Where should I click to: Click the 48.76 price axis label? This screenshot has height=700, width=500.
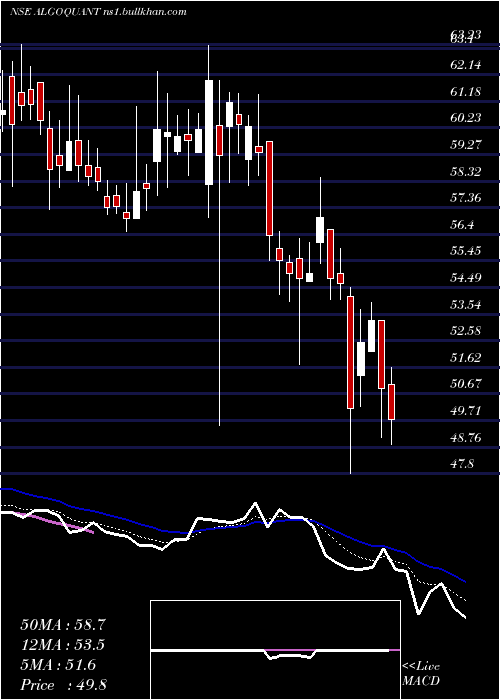[x=466, y=438]
